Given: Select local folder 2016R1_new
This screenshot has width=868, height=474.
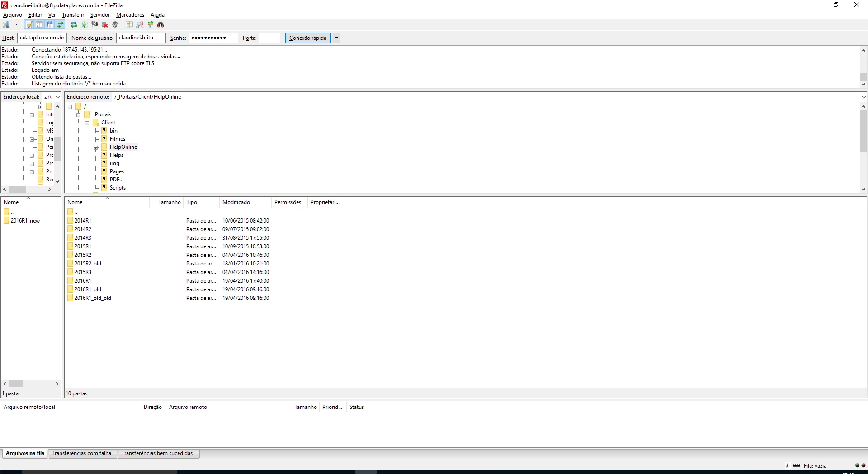Looking at the screenshot, I should 25,221.
